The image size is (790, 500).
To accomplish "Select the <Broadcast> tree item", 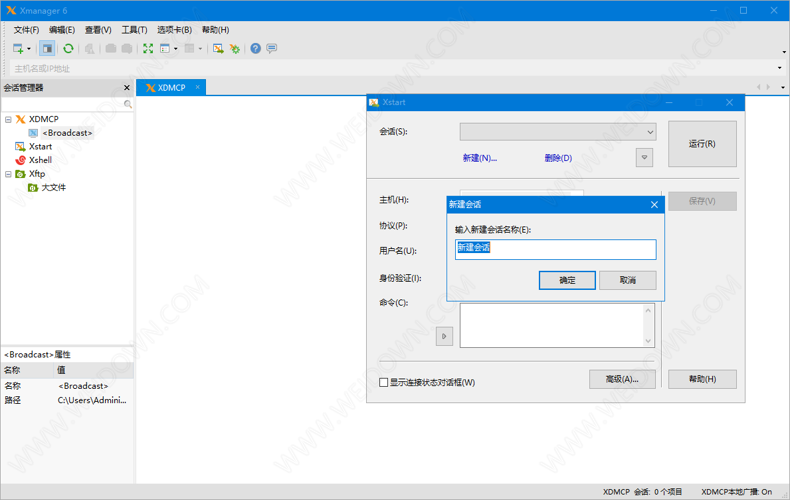I will tap(68, 133).
